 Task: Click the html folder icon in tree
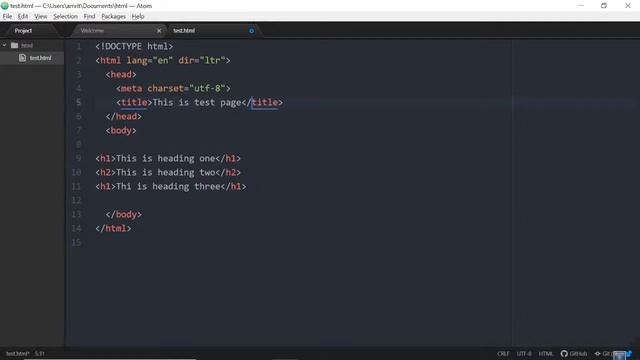tap(14, 45)
